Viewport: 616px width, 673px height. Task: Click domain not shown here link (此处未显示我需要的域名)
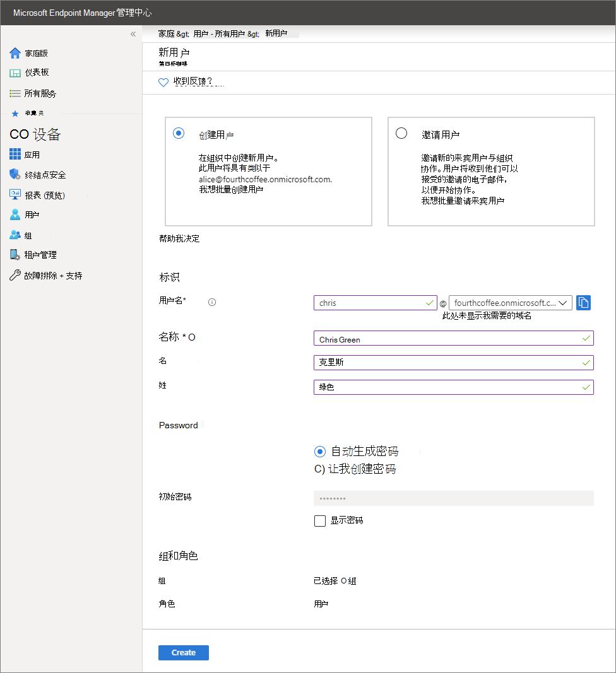click(487, 315)
